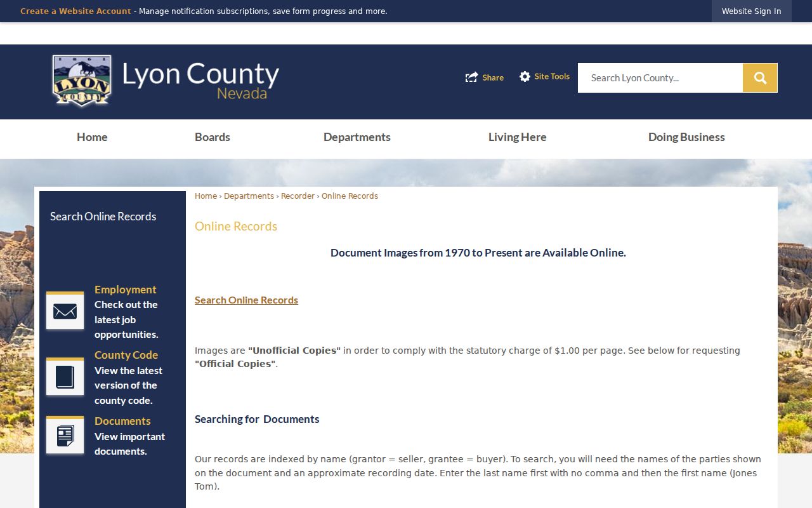Click the County Code book icon
812x508 pixels.
(65, 377)
